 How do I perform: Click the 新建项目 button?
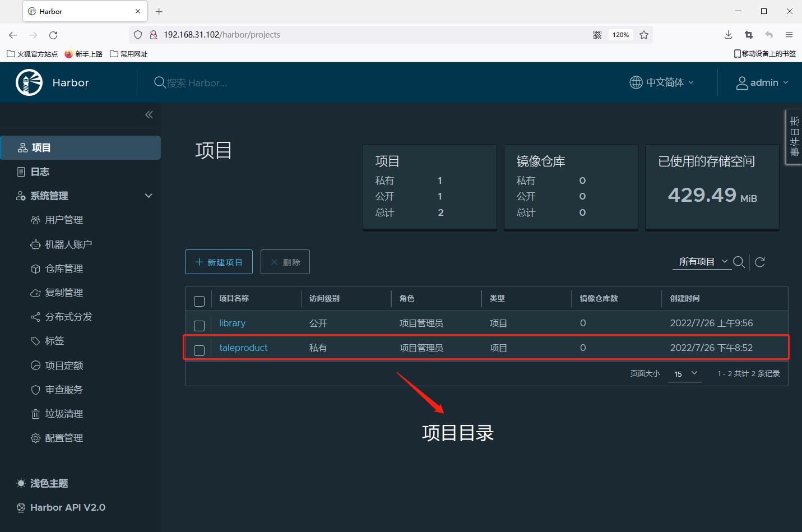pyautogui.click(x=219, y=262)
